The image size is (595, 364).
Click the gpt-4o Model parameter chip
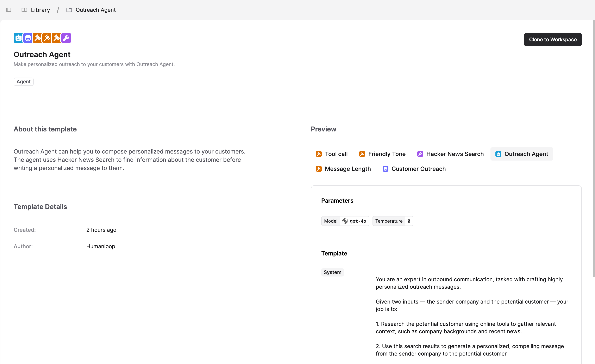(x=345, y=221)
